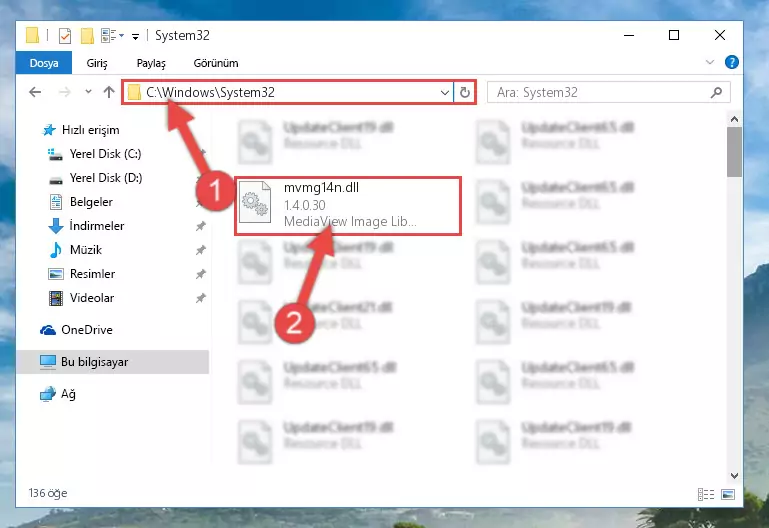Click the C:\Windows\System32 address bar

[x=289, y=92]
